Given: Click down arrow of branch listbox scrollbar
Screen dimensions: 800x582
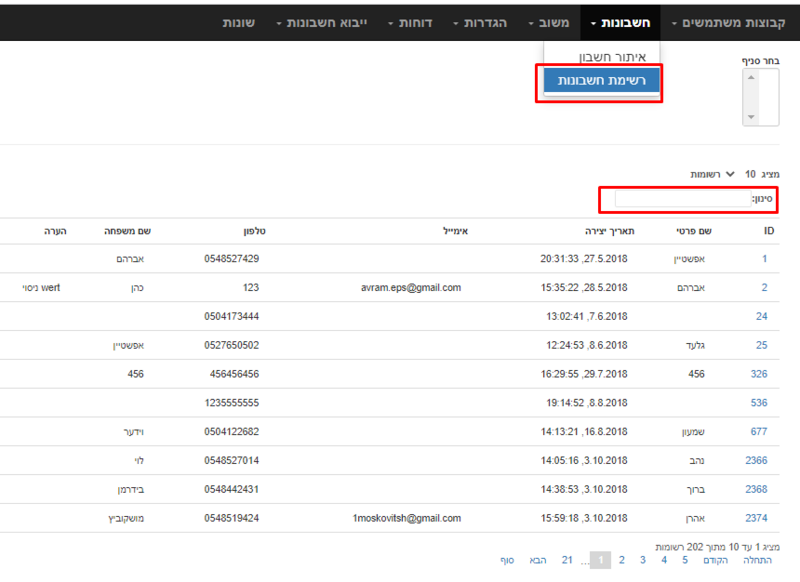Looking at the screenshot, I should pos(751,117).
